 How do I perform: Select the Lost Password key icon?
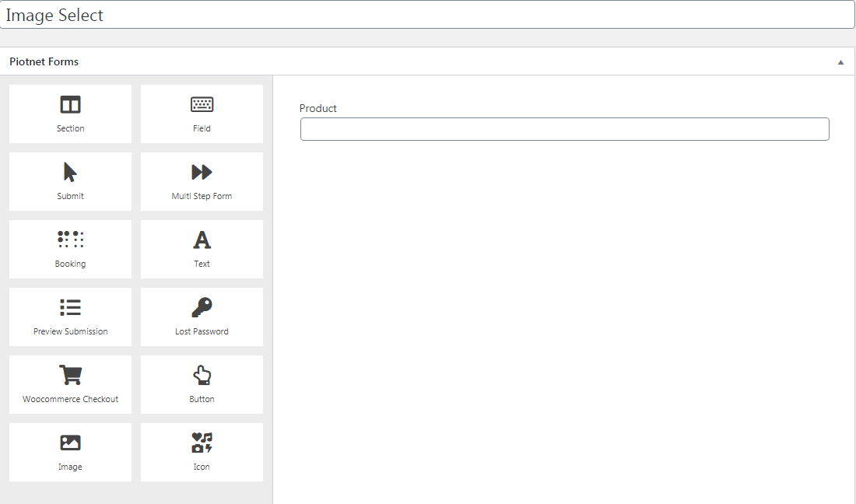tap(202, 307)
